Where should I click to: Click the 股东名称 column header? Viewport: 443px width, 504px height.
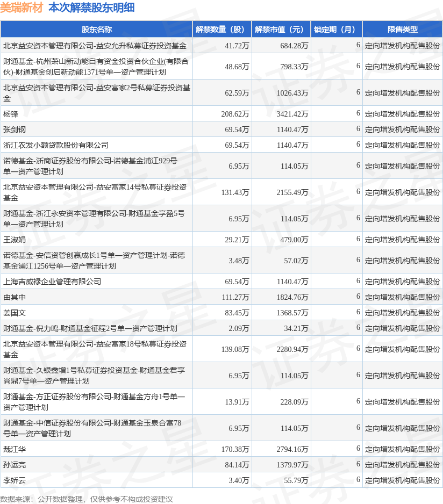point(97,29)
